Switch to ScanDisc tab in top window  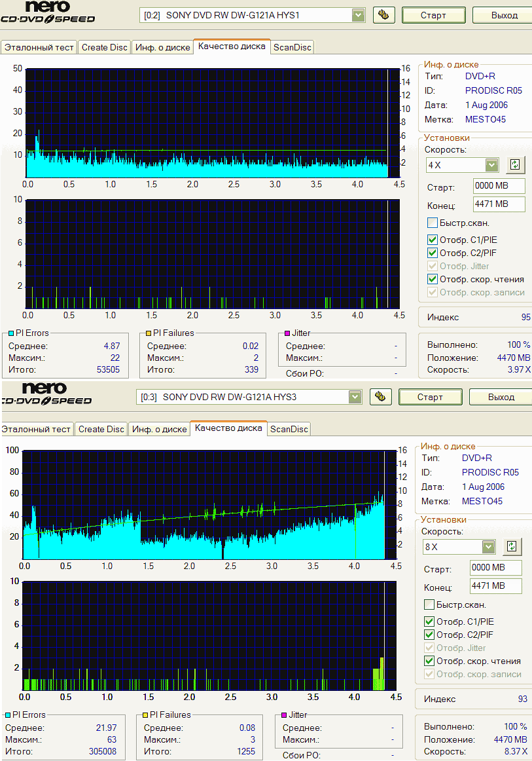(x=292, y=48)
